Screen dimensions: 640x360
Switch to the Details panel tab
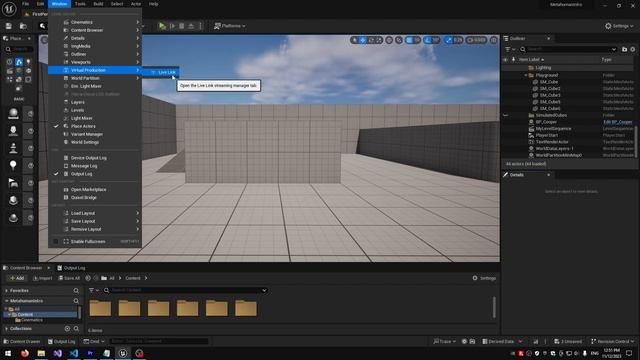click(516, 175)
